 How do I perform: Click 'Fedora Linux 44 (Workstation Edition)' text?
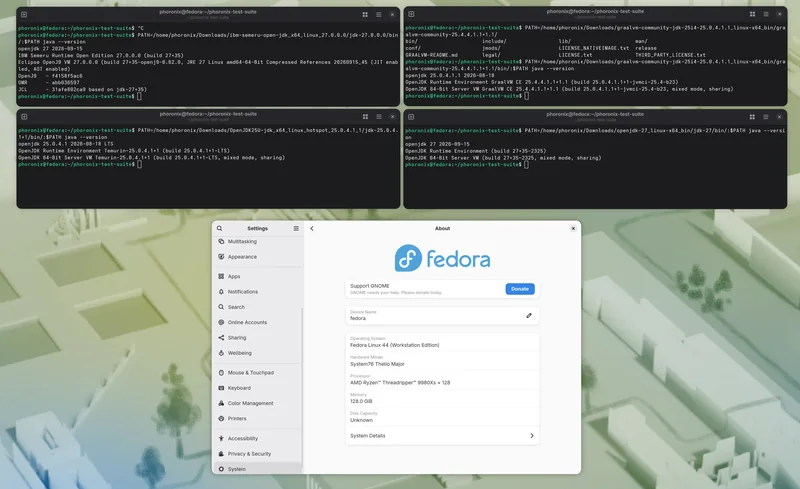click(394, 345)
